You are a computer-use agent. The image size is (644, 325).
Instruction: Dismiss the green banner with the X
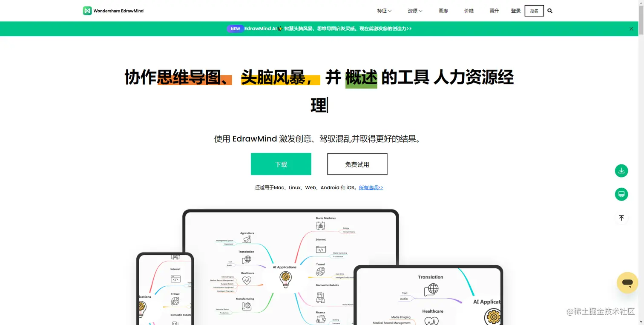(x=631, y=29)
